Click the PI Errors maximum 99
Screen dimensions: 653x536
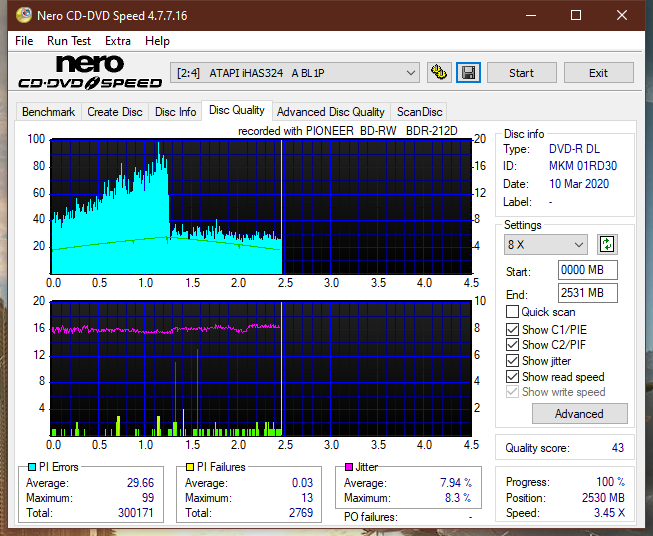[x=148, y=498]
